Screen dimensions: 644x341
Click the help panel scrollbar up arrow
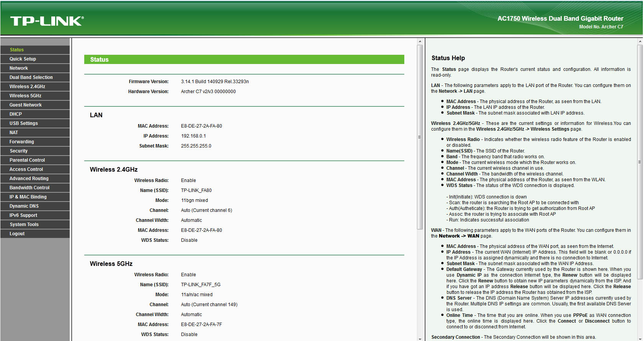640,41
